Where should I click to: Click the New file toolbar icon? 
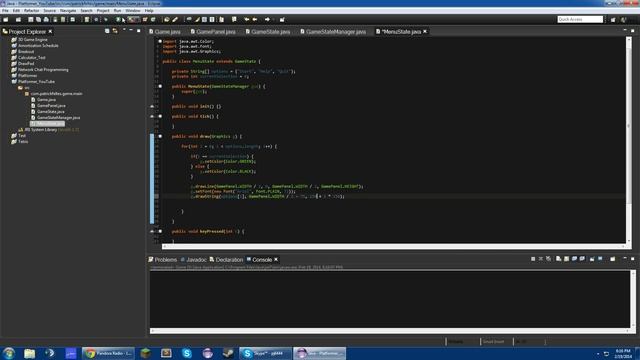point(6,20)
